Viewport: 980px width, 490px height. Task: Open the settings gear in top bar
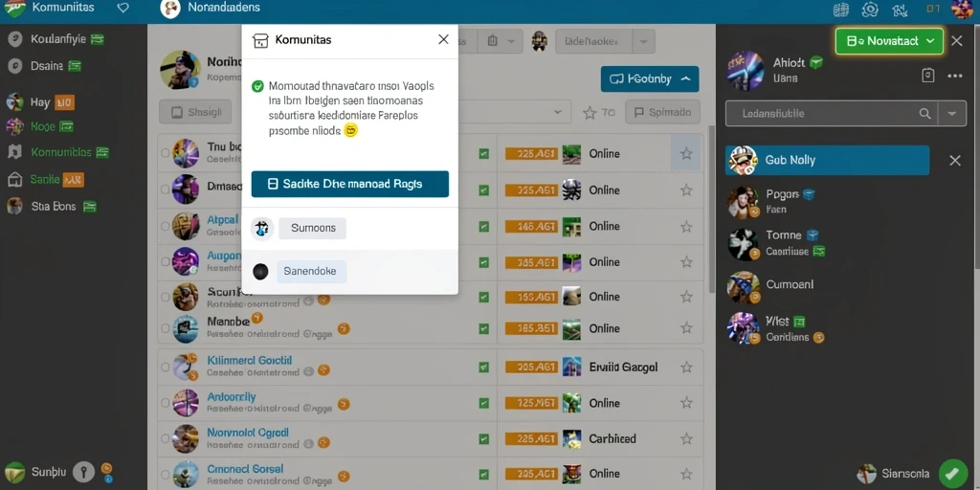(x=869, y=10)
